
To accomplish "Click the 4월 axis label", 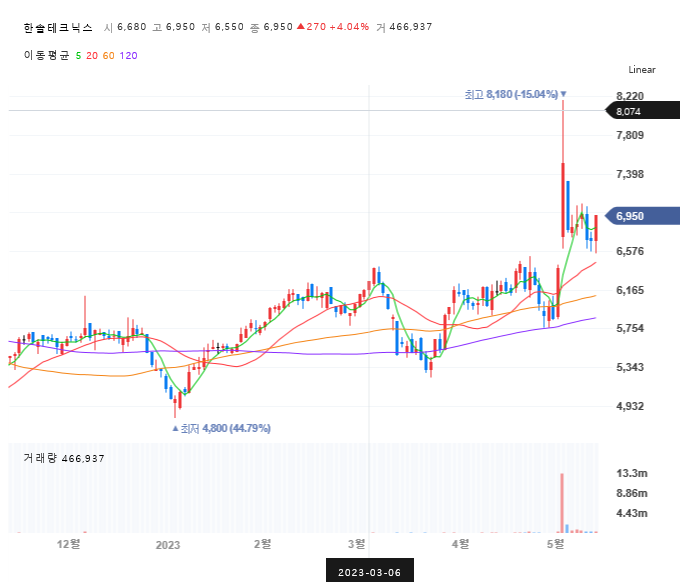I will 461,543.
